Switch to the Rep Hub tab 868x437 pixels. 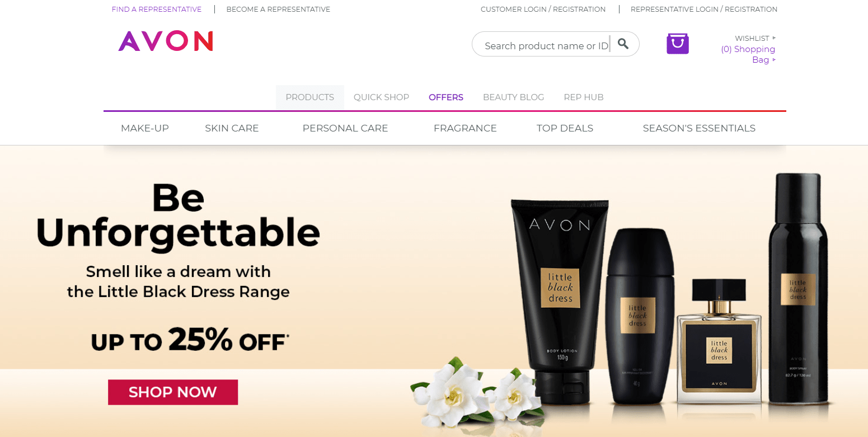coord(584,97)
